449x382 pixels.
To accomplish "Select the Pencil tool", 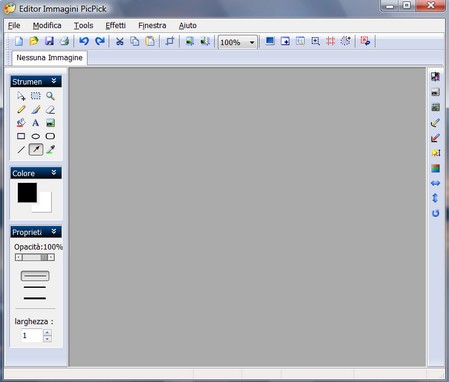I will click(x=21, y=109).
